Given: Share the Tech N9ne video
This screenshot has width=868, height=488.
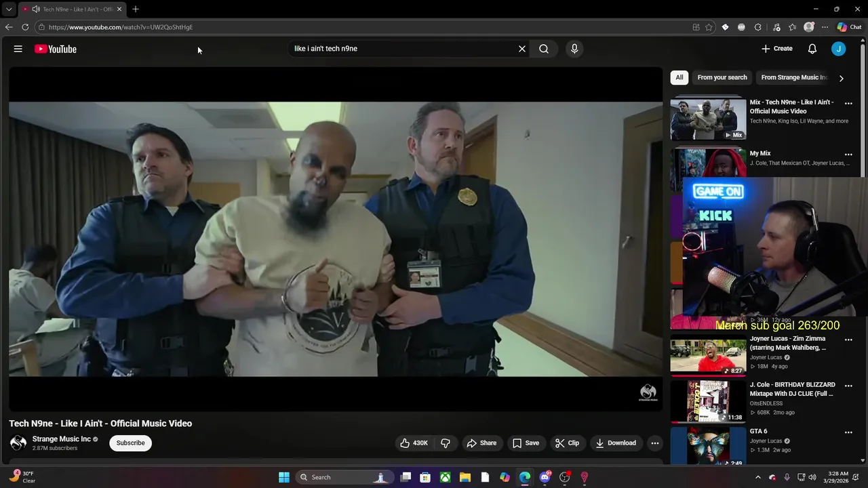Looking at the screenshot, I should (x=481, y=443).
